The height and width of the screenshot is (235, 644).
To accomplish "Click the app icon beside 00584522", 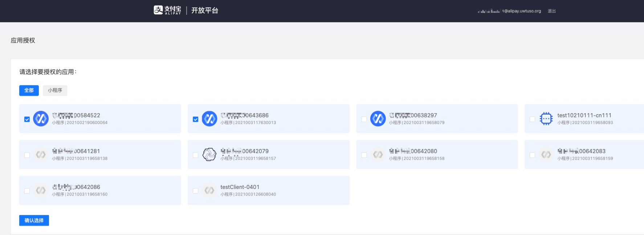I will click(41, 119).
